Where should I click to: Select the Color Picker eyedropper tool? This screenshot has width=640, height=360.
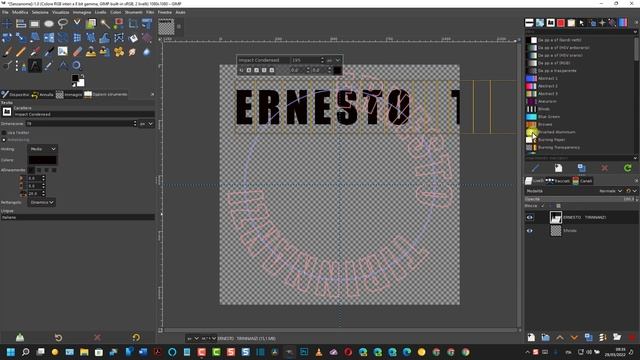click(x=49, y=65)
